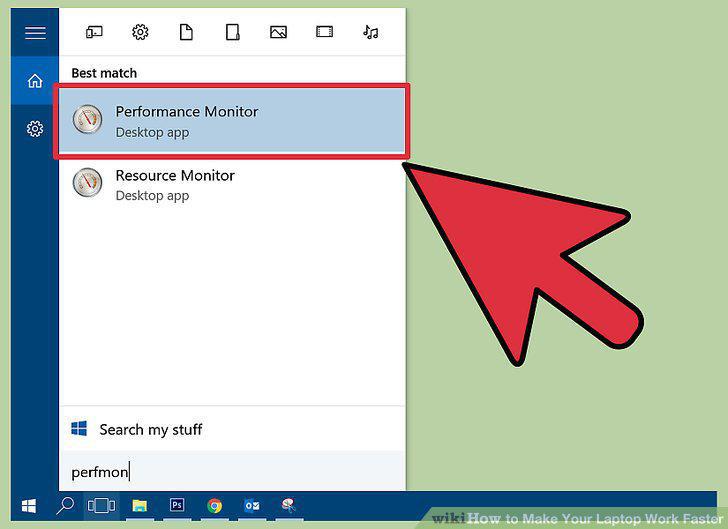Viewport: 728px width, 529px height.
Task: Filter results by Settings gear icon
Action: tap(140, 32)
